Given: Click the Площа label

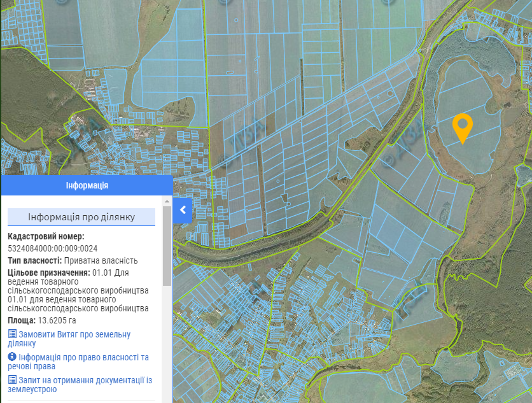Looking at the screenshot, I should click(x=22, y=320).
